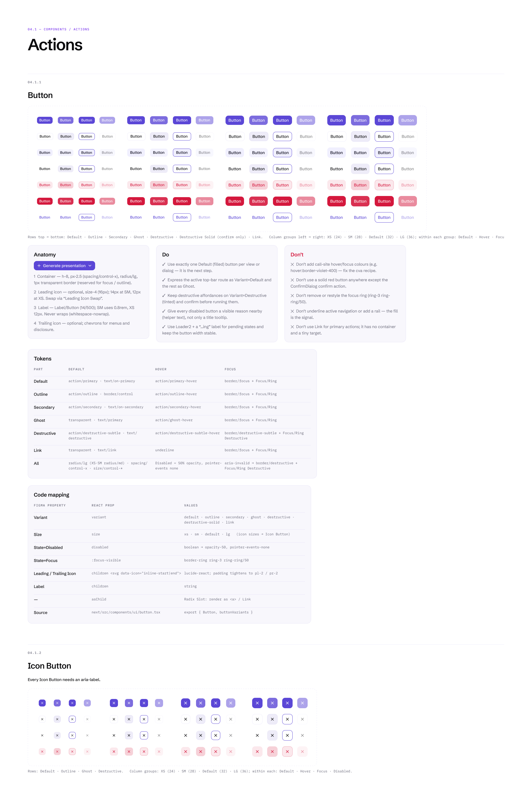
Task: Click the largest faded filled violet Button
Action: pyautogui.click(x=407, y=120)
